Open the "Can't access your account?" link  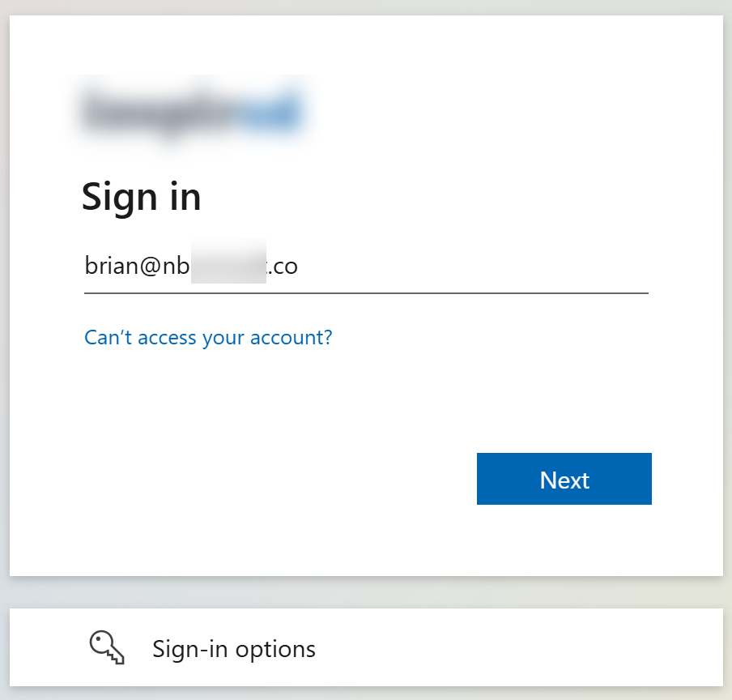pos(208,337)
